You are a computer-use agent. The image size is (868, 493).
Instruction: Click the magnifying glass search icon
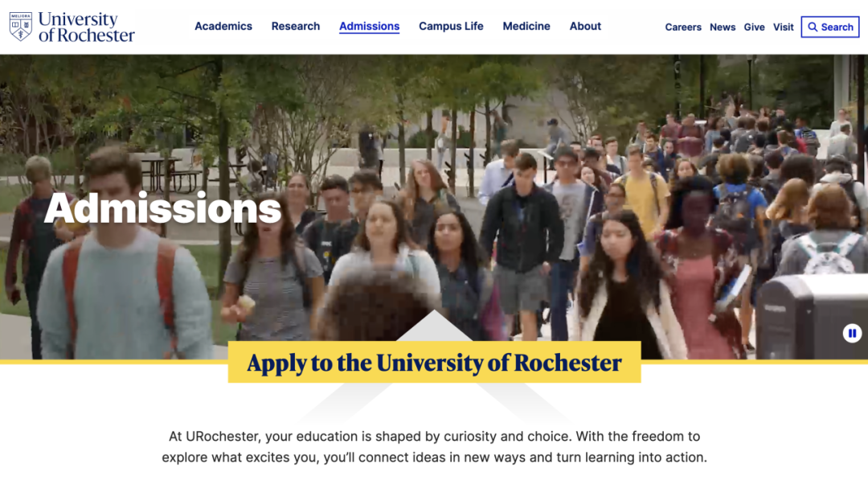[812, 27]
